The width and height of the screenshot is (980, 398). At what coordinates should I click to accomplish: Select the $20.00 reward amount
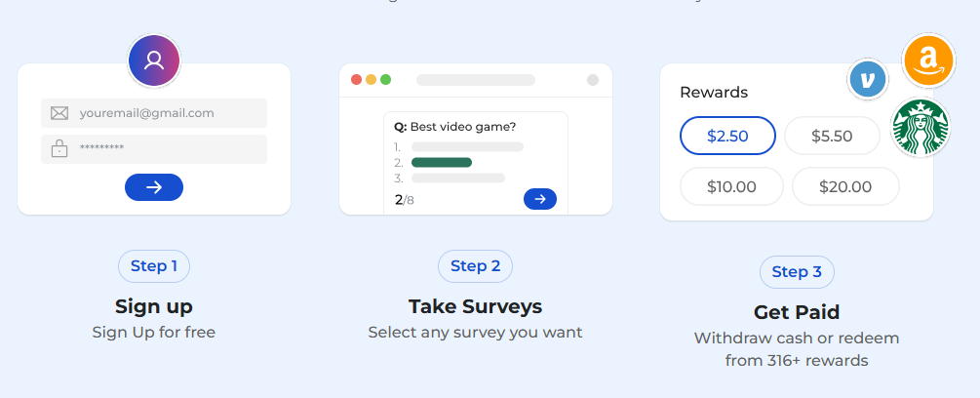pos(845,186)
